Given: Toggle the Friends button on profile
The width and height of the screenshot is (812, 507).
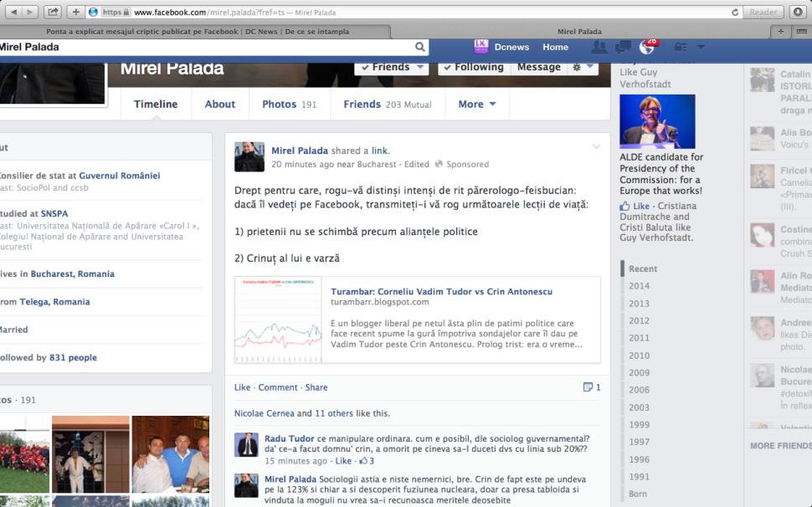Looking at the screenshot, I should [391, 67].
